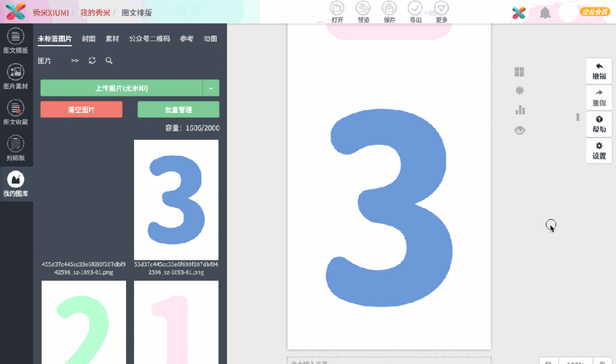616x364 pixels.
Task: Click the 我的秀米 breadcrumb link
Action: [95, 12]
